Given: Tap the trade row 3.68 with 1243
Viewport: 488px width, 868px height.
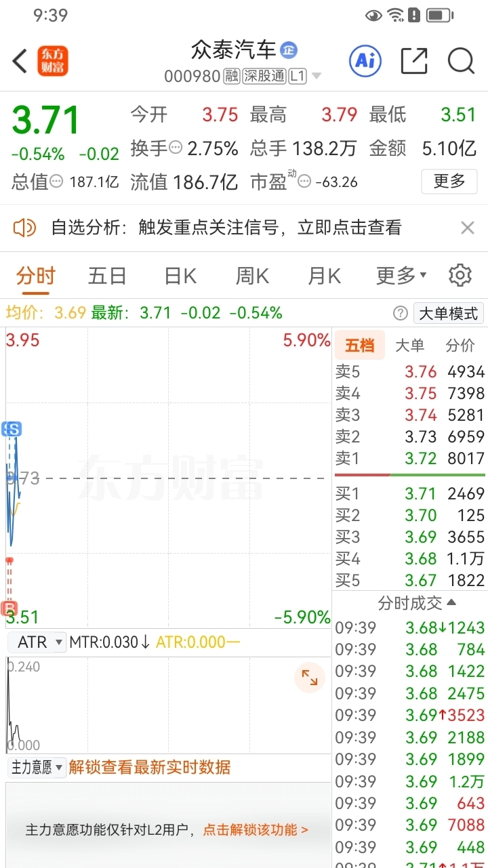Looking at the screenshot, I should pyautogui.click(x=410, y=627).
